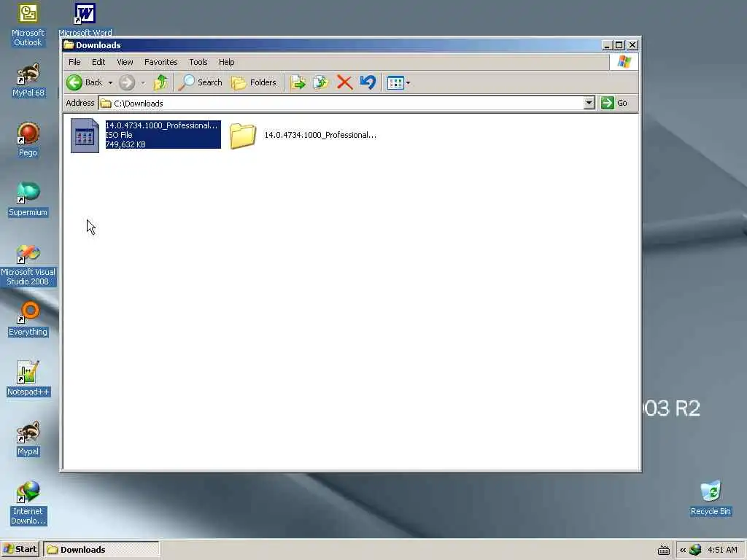Open the Tools menu

point(198,62)
